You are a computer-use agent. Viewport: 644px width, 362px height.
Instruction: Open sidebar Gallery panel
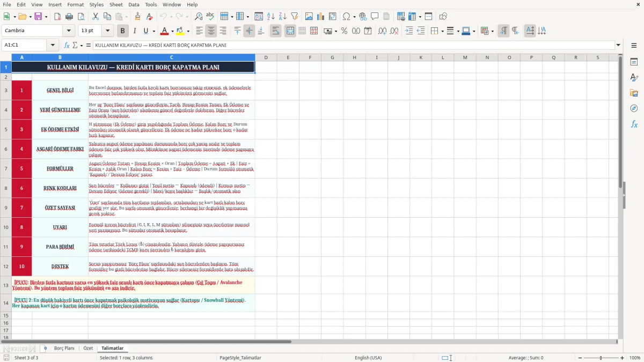click(x=634, y=93)
